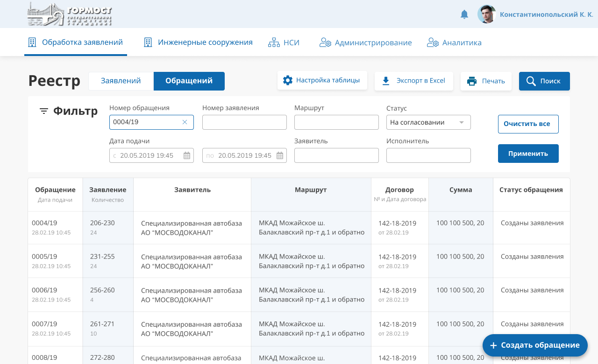Switch to Заявлений registry tab
598x364 pixels.
pyautogui.click(x=121, y=81)
